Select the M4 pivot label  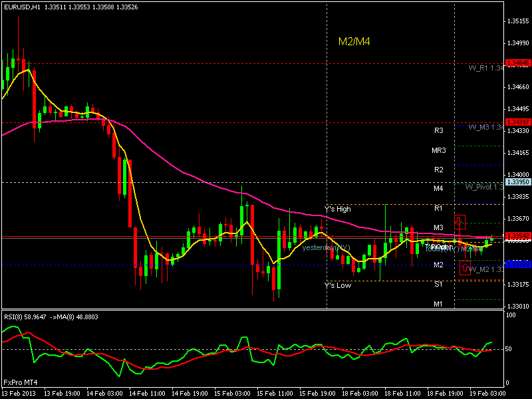tap(438, 188)
